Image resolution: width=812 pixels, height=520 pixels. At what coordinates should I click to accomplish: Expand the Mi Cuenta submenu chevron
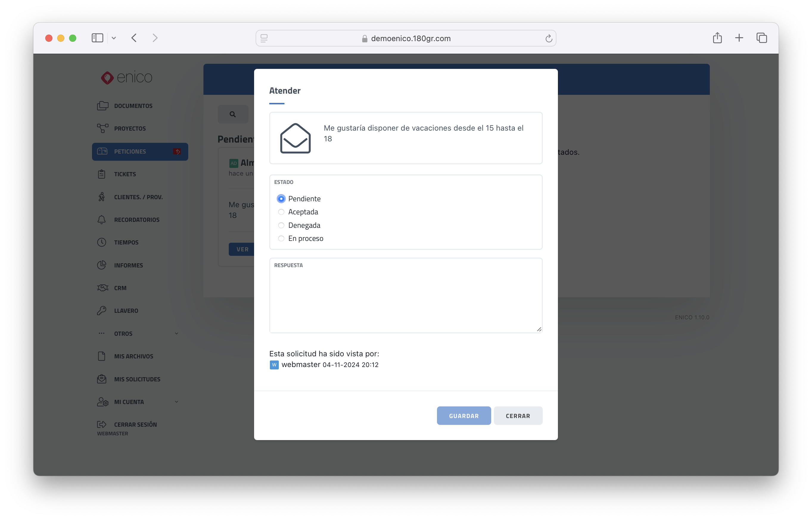pyautogui.click(x=176, y=402)
